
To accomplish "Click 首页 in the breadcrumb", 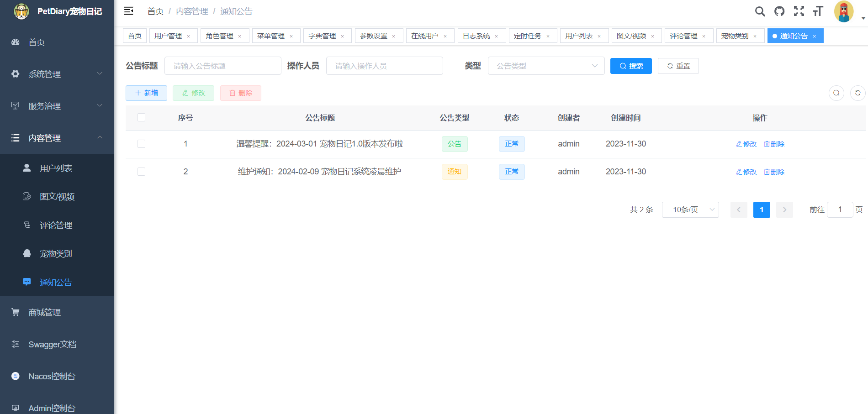I will tap(155, 11).
